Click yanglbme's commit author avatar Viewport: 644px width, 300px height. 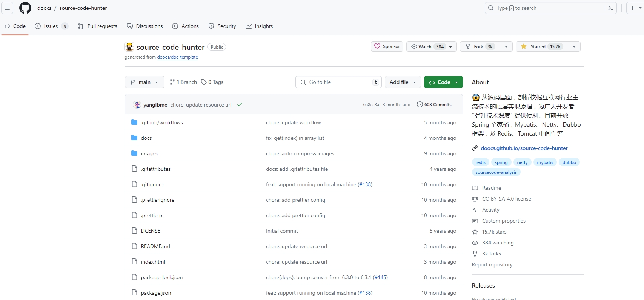pos(137,105)
